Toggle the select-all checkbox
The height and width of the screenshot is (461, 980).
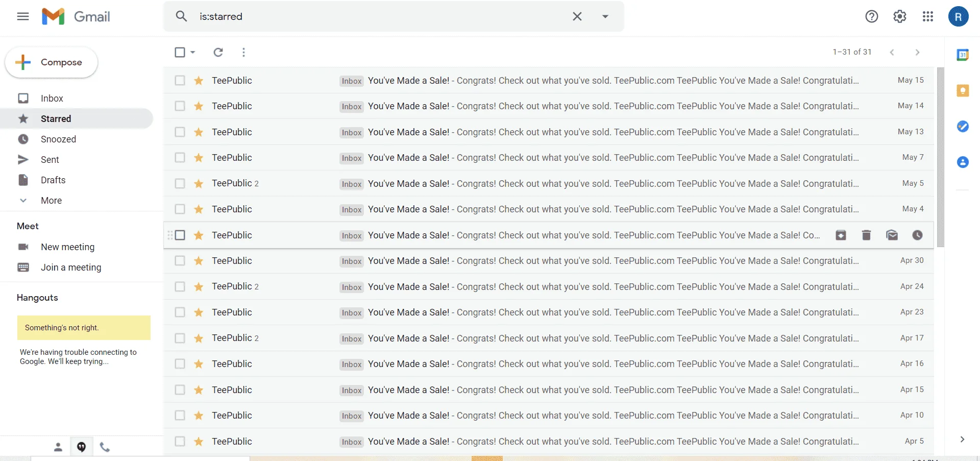pyautogui.click(x=180, y=52)
